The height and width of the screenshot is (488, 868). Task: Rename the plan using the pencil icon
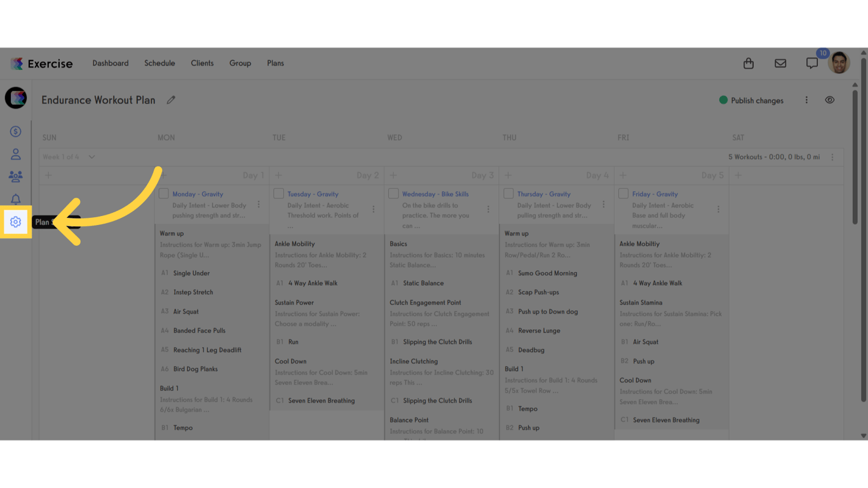[170, 100]
